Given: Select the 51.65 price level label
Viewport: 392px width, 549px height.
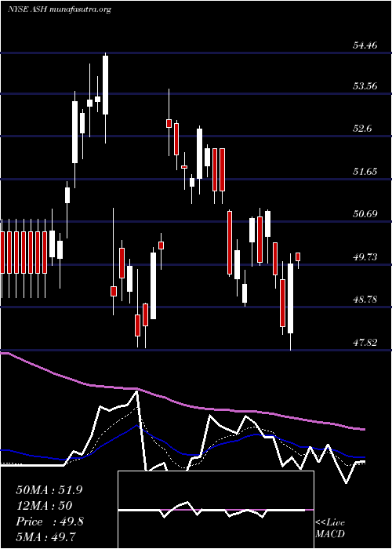Looking at the screenshot, I should tap(365, 171).
